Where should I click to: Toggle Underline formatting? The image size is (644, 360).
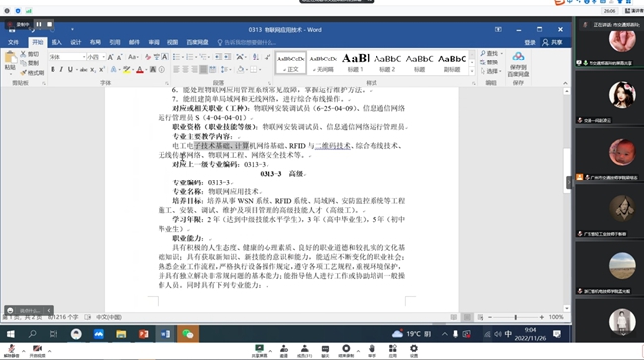point(70,70)
